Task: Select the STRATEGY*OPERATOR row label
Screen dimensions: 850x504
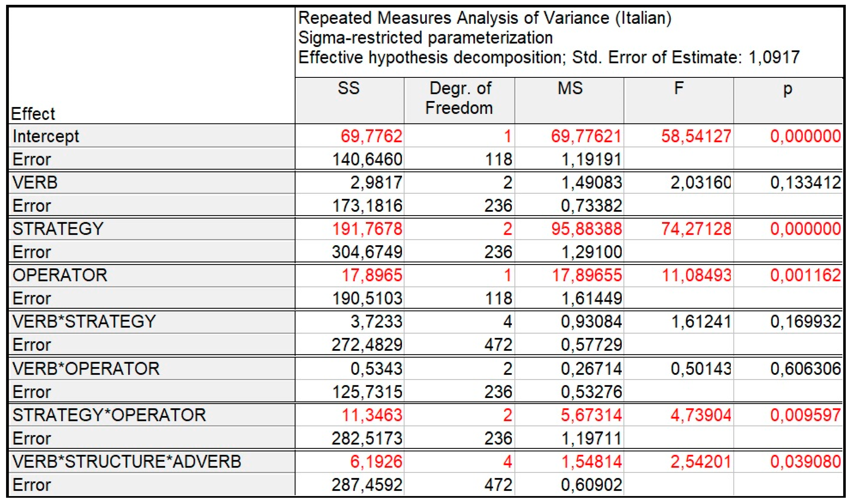Action: (x=109, y=415)
